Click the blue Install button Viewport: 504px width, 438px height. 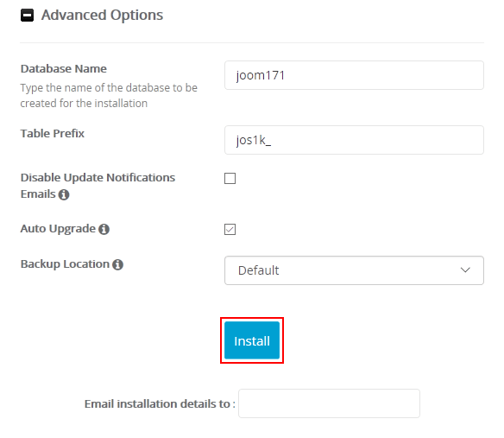click(252, 340)
